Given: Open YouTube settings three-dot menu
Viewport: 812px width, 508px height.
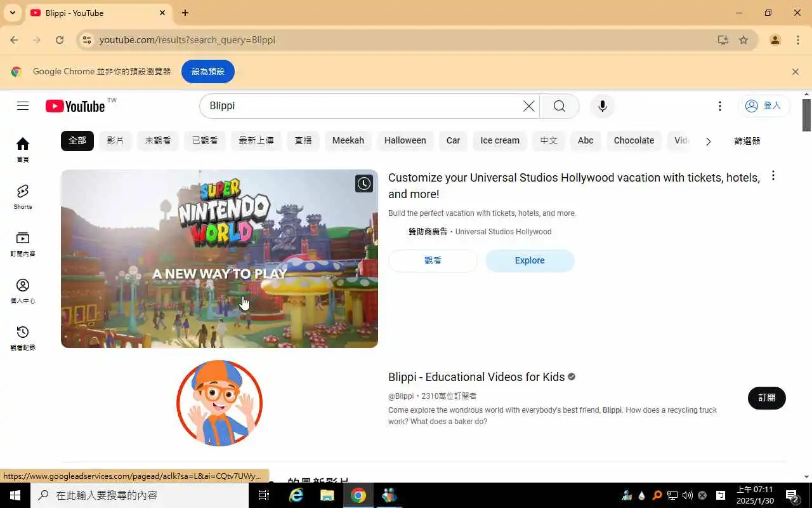Looking at the screenshot, I should (x=719, y=106).
